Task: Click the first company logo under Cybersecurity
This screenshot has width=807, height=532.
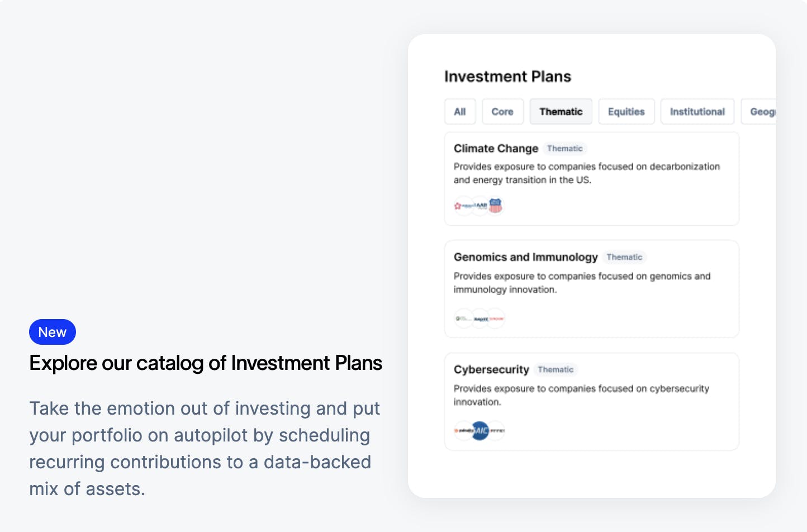Action: click(x=463, y=430)
